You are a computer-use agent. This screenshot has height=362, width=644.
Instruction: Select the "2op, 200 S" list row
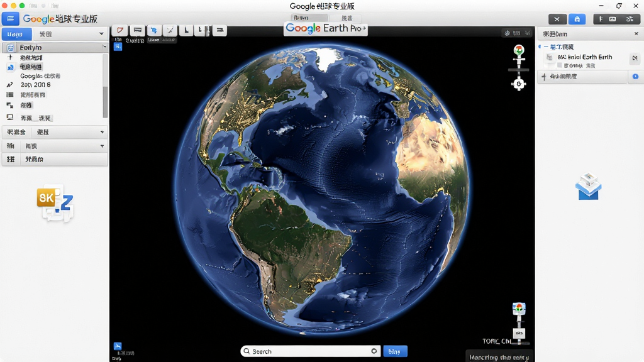click(36, 85)
